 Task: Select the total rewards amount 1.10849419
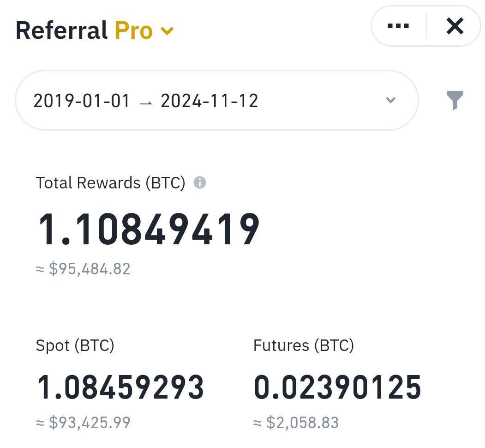[148, 230]
